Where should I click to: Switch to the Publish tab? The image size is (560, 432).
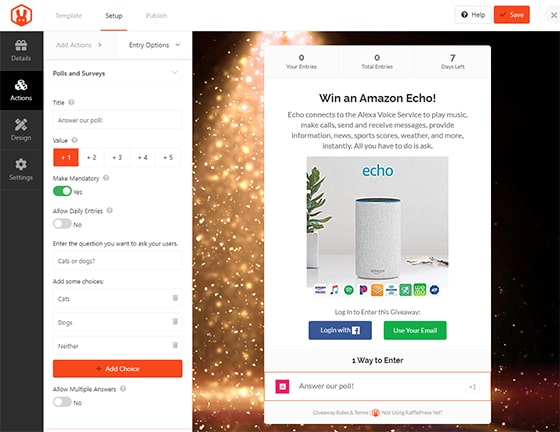tap(156, 16)
